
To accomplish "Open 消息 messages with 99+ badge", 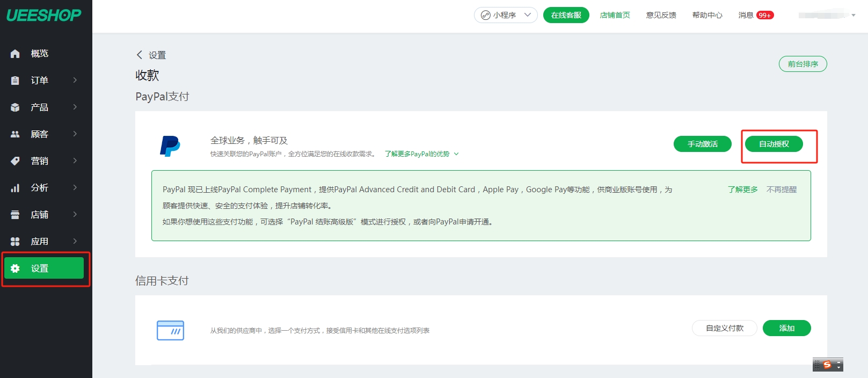I will tap(756, 15).
